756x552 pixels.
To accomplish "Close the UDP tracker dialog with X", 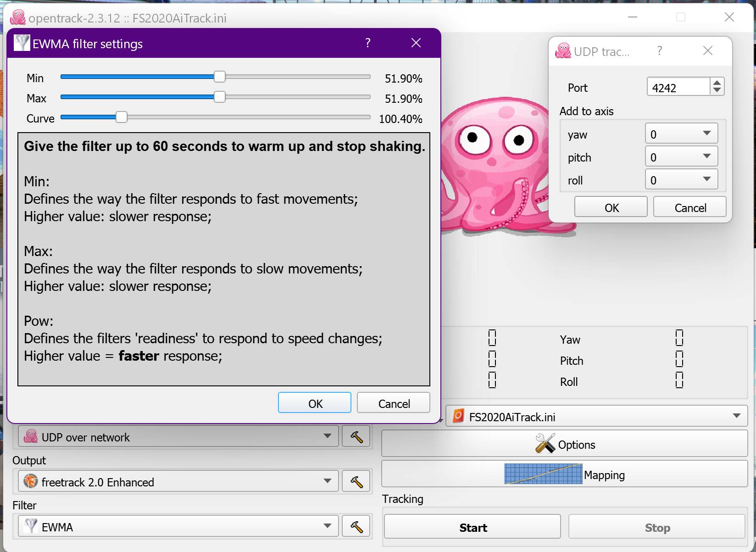I will [707, 51].
